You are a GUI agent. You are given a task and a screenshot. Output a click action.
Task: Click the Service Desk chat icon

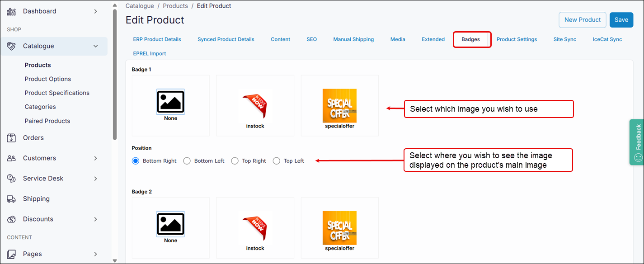pos(11,179)
